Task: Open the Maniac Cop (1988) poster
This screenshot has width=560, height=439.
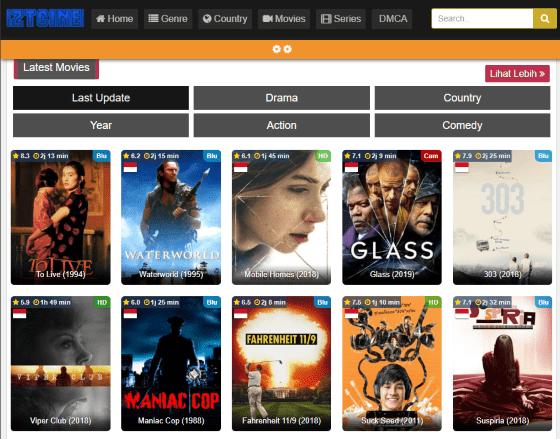Action: 171,363
